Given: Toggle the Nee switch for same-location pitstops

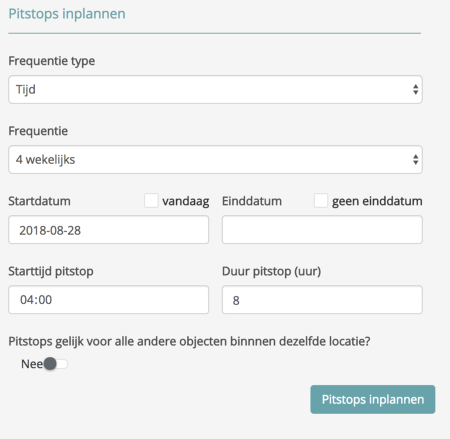Looking at the screenshot, I should [56, 364].
